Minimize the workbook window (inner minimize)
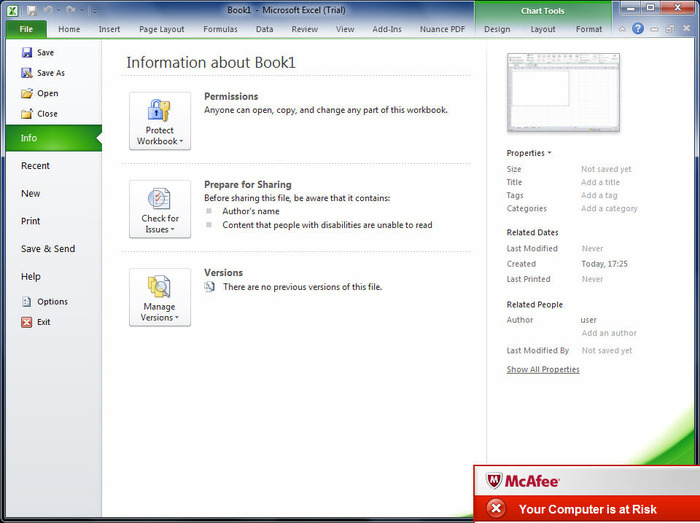 point(654,29)
